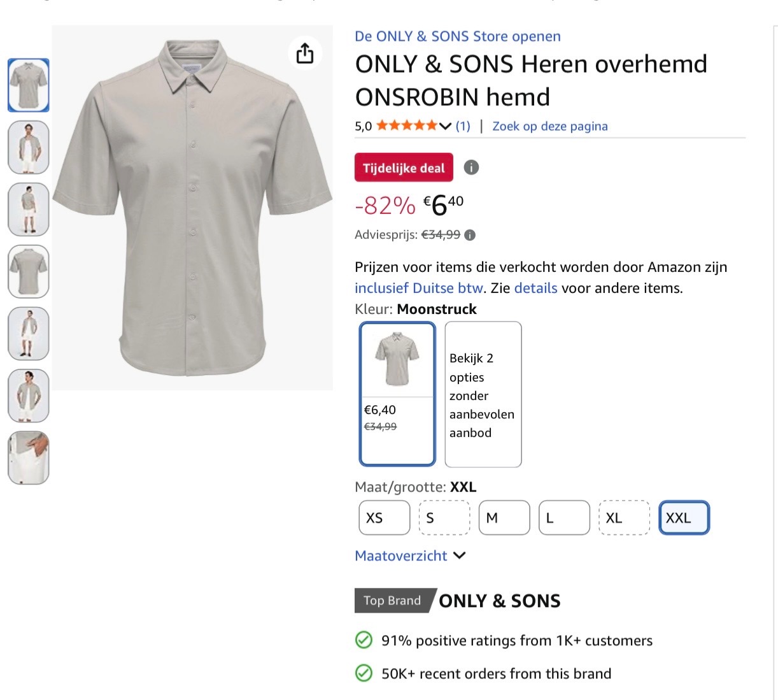Viewport: 778px width, 700px height.
Task: Deselect the XXL size option
Action: click(683, 518)
